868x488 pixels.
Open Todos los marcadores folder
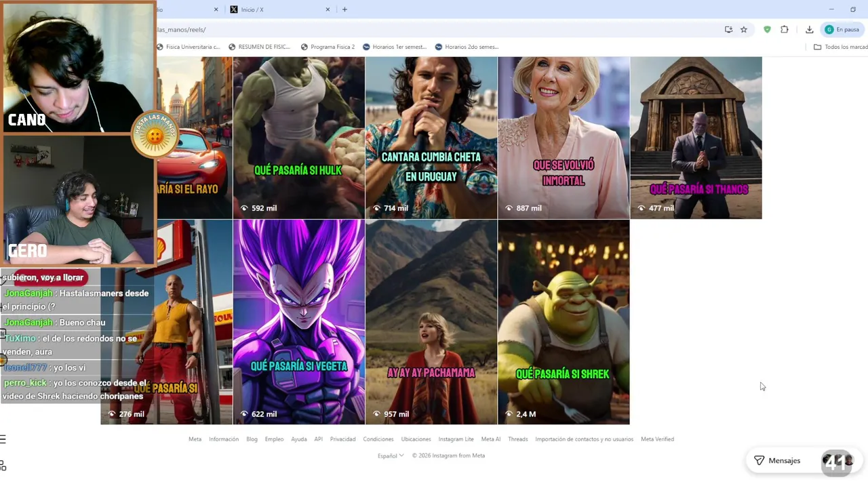840,47
